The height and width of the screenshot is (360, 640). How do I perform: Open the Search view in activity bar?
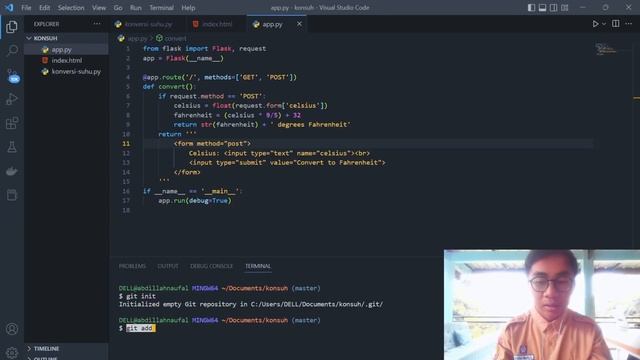point(12,51)
